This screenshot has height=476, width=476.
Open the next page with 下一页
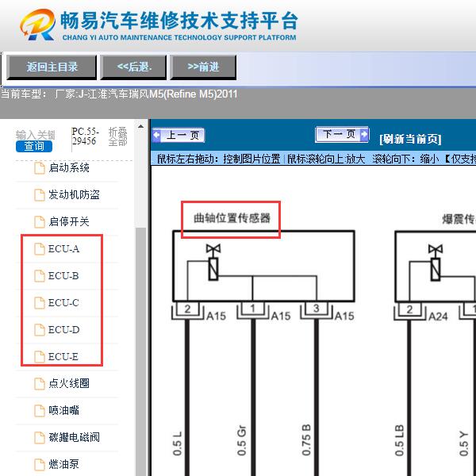(342, 134)
